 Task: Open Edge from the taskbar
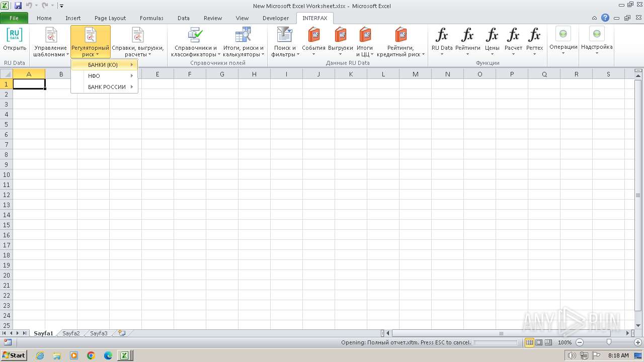108,355
